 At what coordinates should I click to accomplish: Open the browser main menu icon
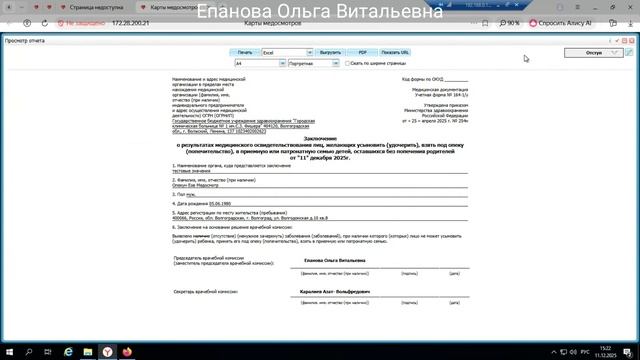tap(578, 7)
